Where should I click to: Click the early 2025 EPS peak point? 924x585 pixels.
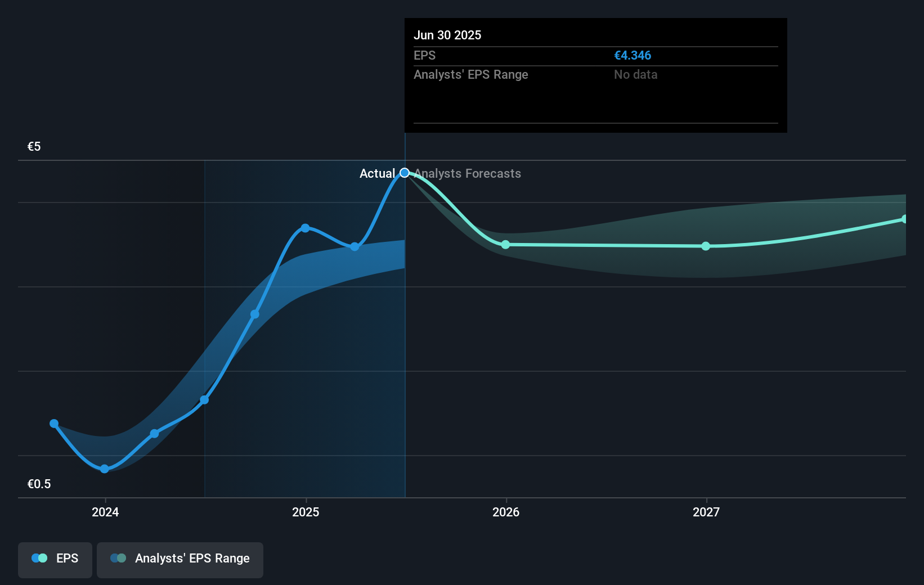(305, 228)
